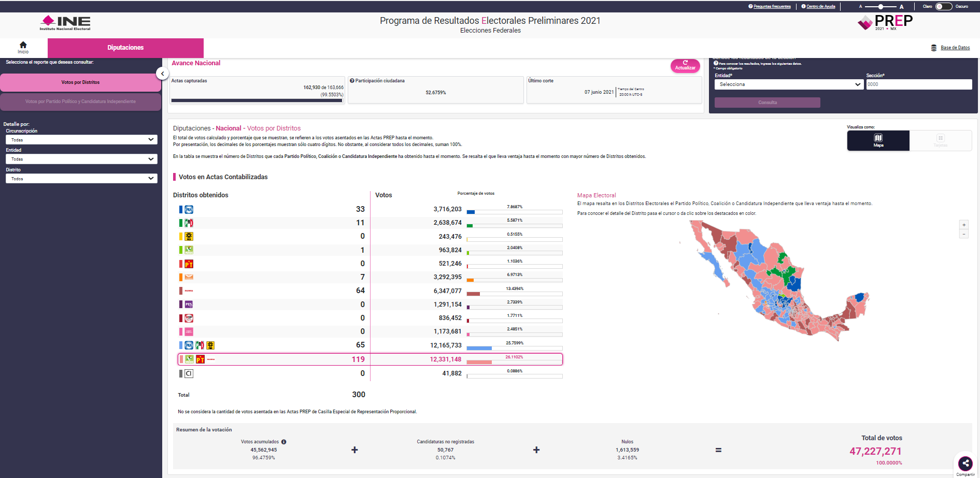Open the Diputaciones tab
Image resolution: width=980 pixels, height=478 pixels.
tap(125, 48)
